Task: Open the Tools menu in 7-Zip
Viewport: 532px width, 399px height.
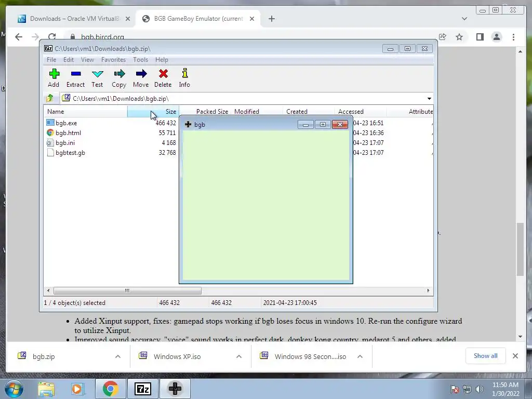Action: [140, 60]
